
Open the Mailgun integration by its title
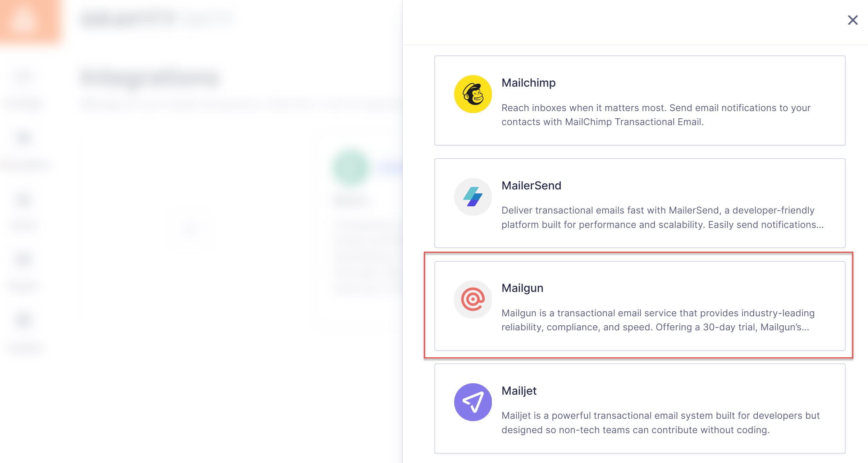tap(522, 288)
